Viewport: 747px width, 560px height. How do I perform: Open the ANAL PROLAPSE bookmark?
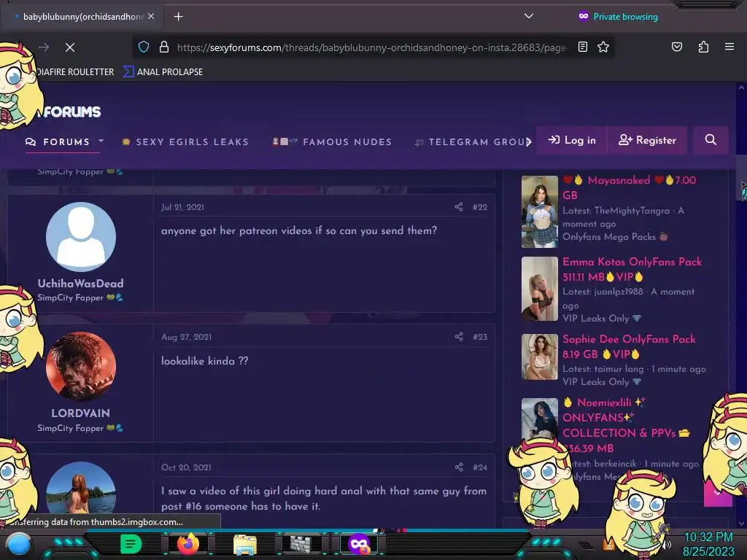[x=163, y=72]
